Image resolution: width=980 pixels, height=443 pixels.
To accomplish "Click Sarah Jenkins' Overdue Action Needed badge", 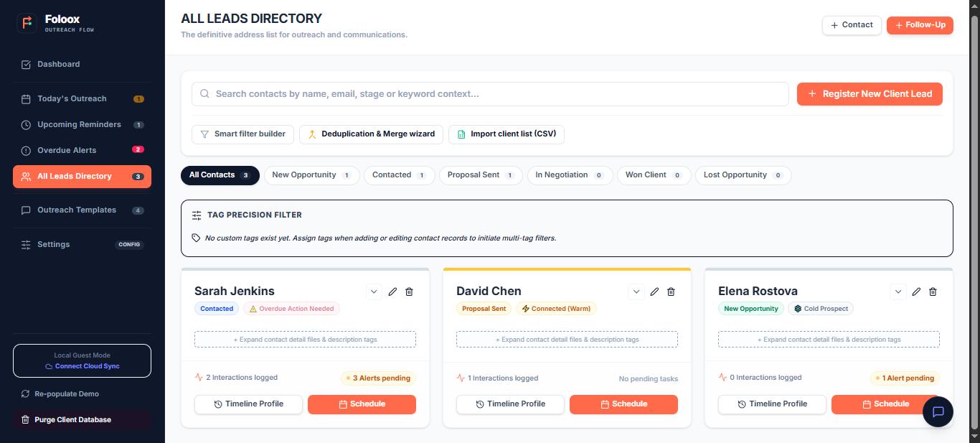I will 291,309.
